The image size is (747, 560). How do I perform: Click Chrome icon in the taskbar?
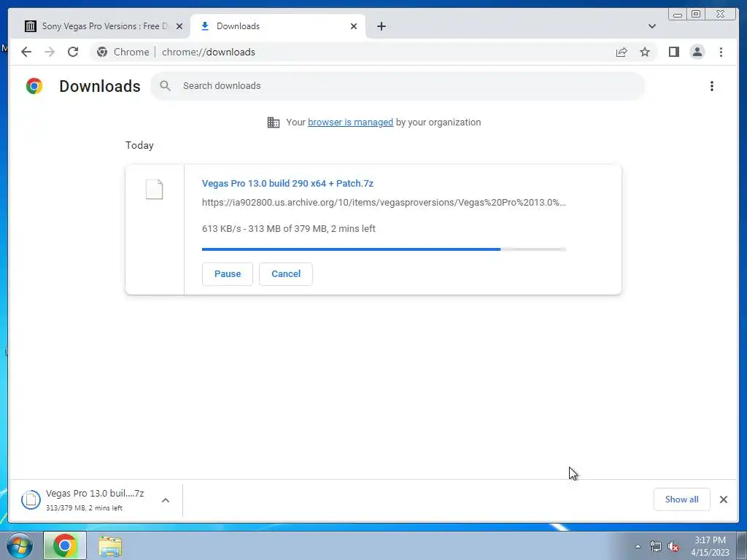click(65, 545)
